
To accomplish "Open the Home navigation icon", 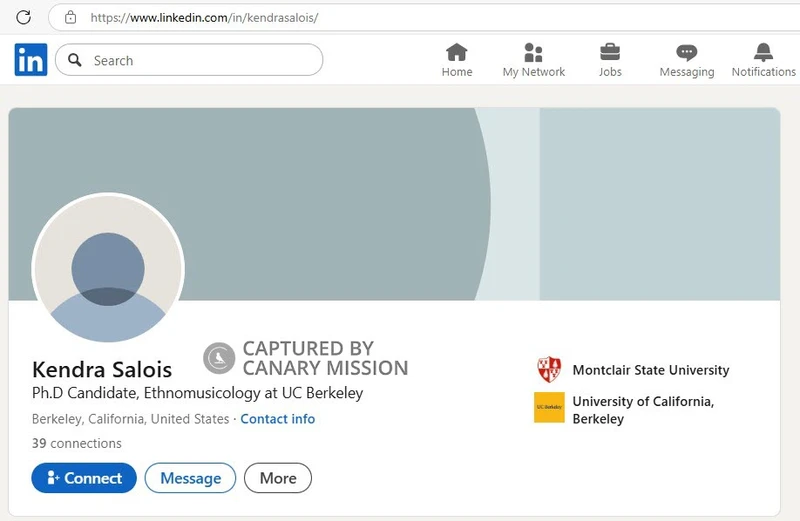I will [x=457, y=52].
